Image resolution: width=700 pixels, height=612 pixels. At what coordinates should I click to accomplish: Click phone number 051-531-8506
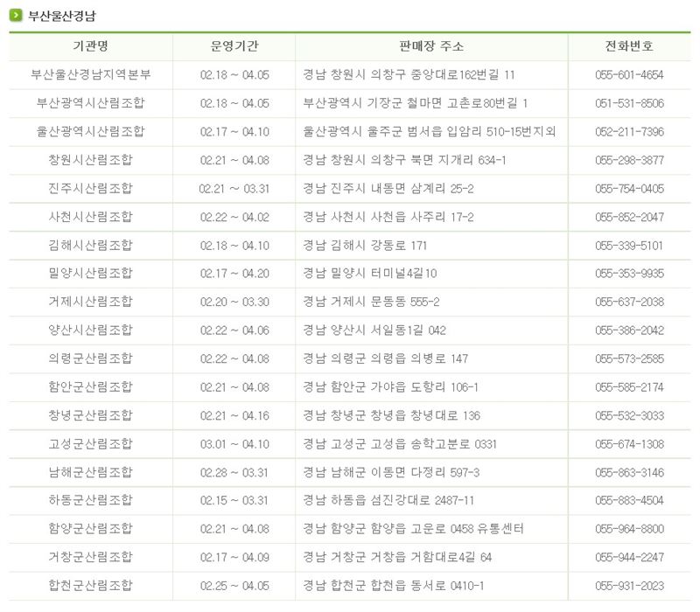pyautogui.click(x=629, y=103)
